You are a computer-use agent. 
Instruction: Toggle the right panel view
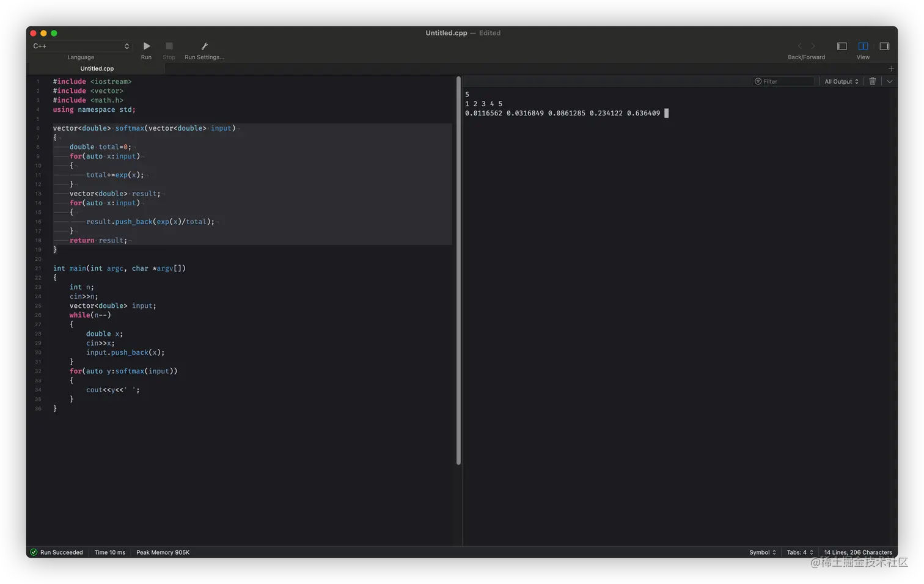click(884, 46)
